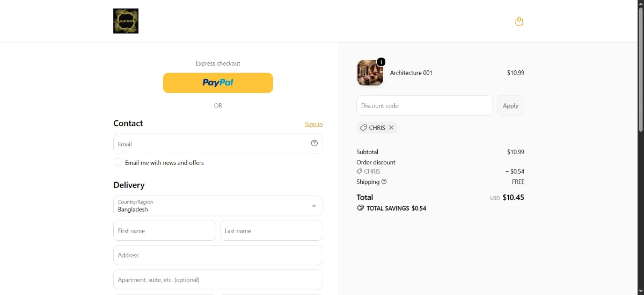Focus the Apartment, suite field
644x295 pixels.
click(x=218, y=280)
